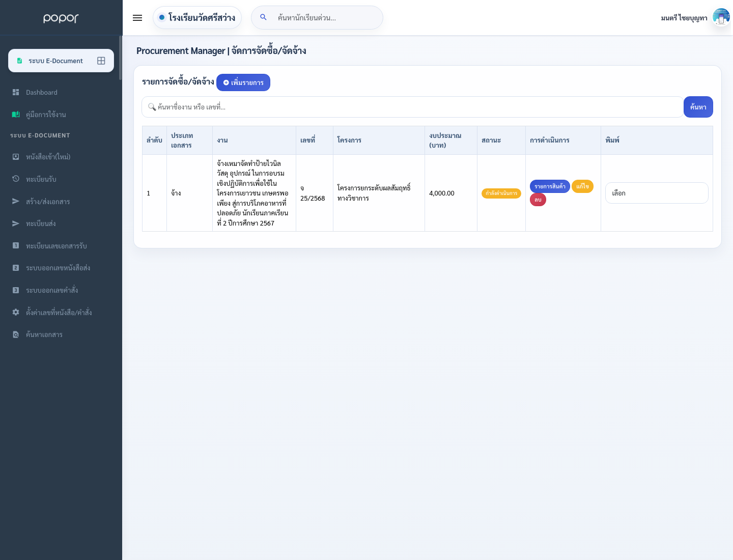Click the blue ค้นหา search button
The height and width of the screenshot is (560, 733).
click(x=698, y=107)
